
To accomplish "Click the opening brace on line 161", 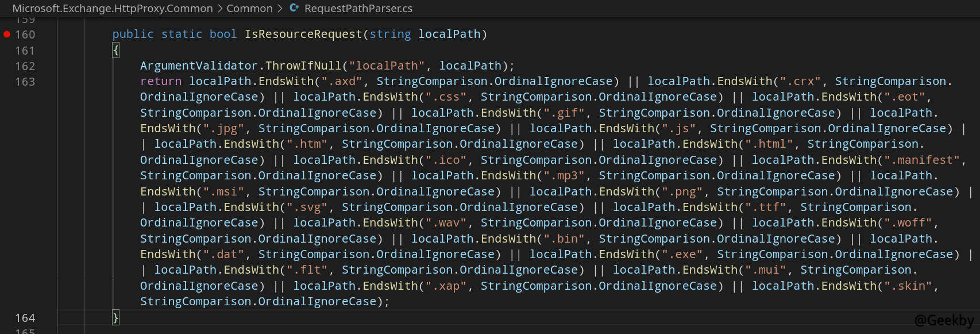I will 115,51.
